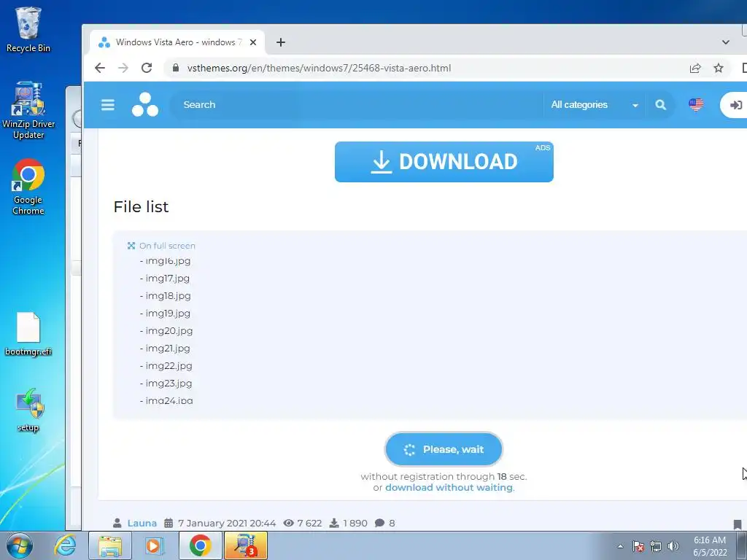Show hidden tray icons arrow
The image size is (747, 560).
tap(620, 546)
